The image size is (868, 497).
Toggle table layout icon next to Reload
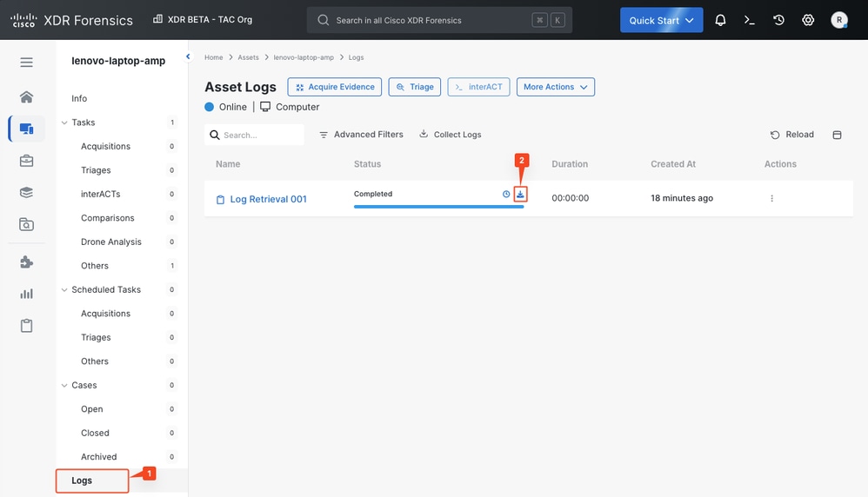[837, 135]
